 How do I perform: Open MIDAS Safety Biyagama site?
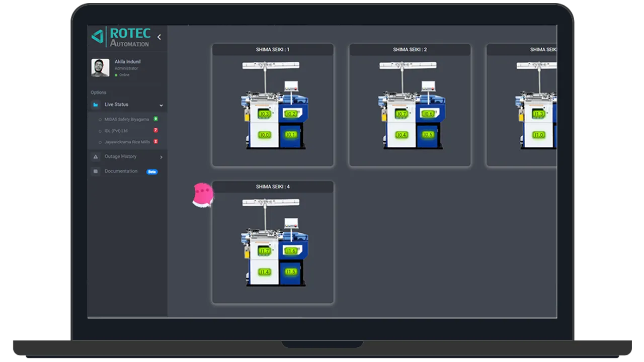click(x=126, y=119)
